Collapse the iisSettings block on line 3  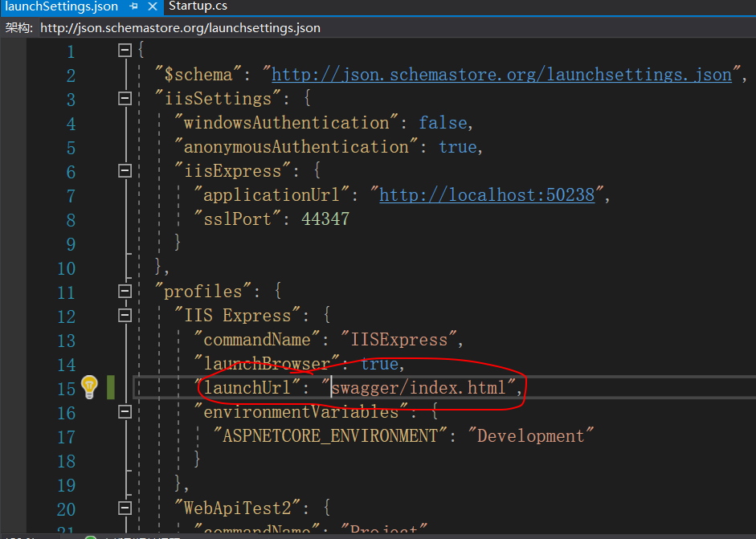[x=125, y=98]
